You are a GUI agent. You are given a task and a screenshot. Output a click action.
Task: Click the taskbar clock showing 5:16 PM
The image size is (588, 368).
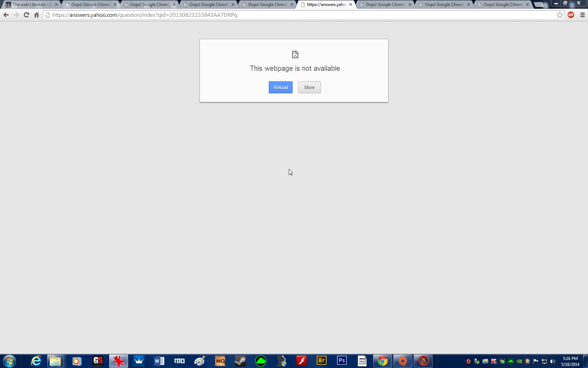570,361
